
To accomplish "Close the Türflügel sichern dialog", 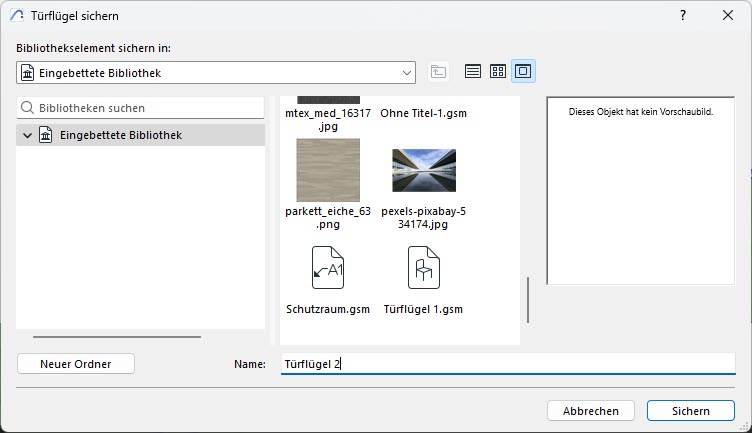I will [728, 15].
